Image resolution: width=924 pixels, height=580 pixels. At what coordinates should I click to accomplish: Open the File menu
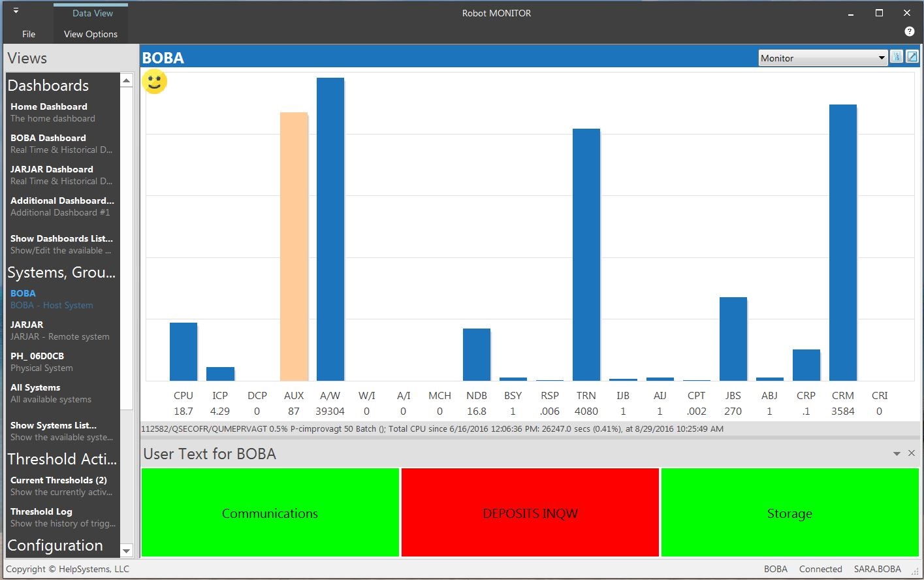pyautogui.click(x=29, y=34)
